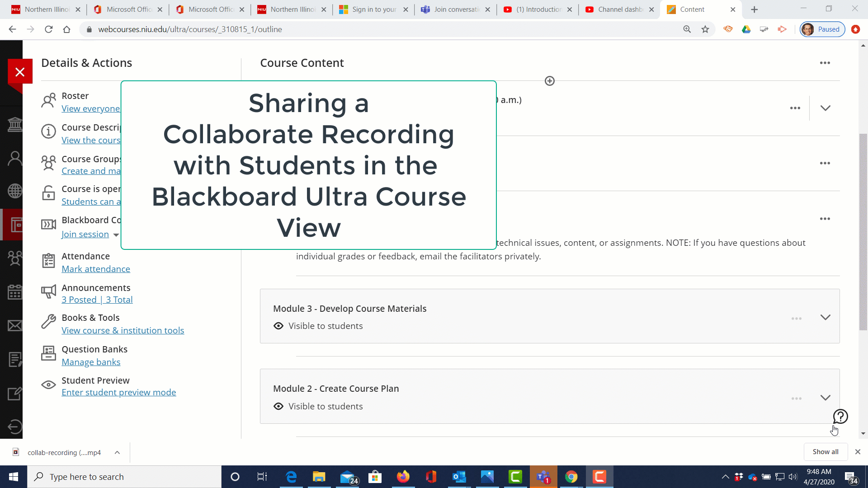
Task: Click Enter student preview mode link
Action: point(119,392)
